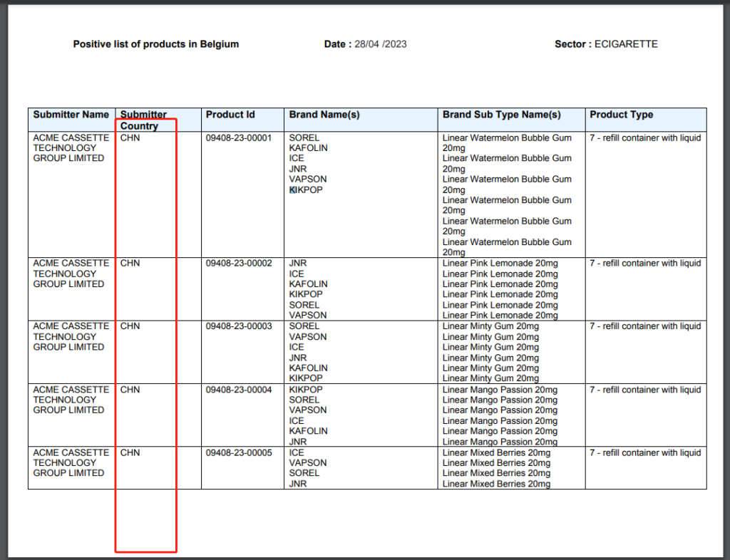Click CHN in the 09408-23-00004 row
This screenshot has width=730, height=560.
point(130,390)
